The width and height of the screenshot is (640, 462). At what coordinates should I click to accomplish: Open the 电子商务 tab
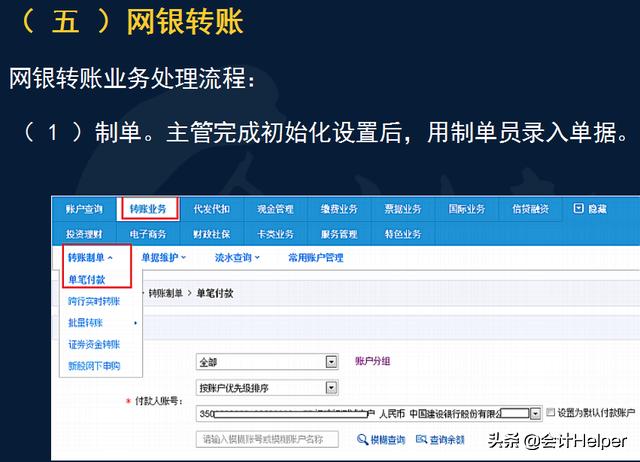point(148,234)
